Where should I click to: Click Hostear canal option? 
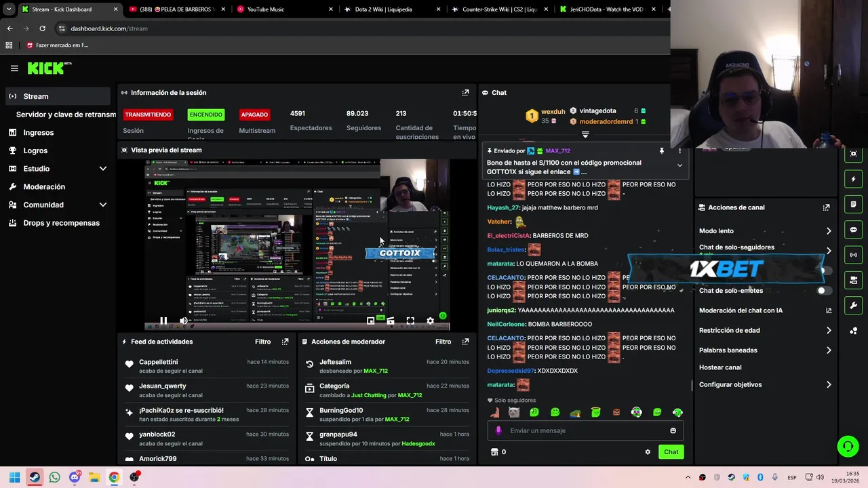tap(720, 367)
